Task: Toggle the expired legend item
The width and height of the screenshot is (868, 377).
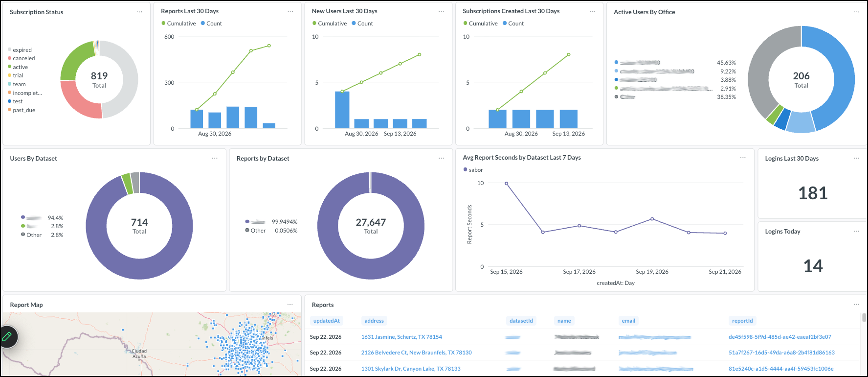Action: (x=20, y=50)
